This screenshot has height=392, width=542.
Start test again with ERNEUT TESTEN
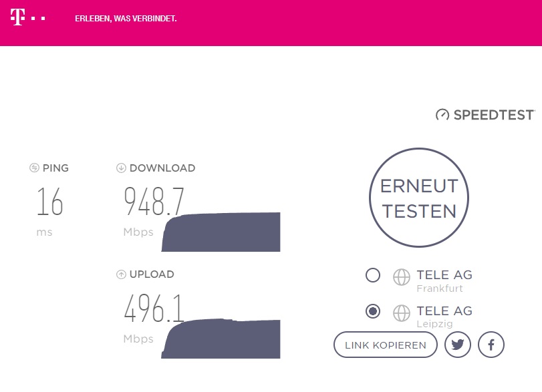(419, 198)
